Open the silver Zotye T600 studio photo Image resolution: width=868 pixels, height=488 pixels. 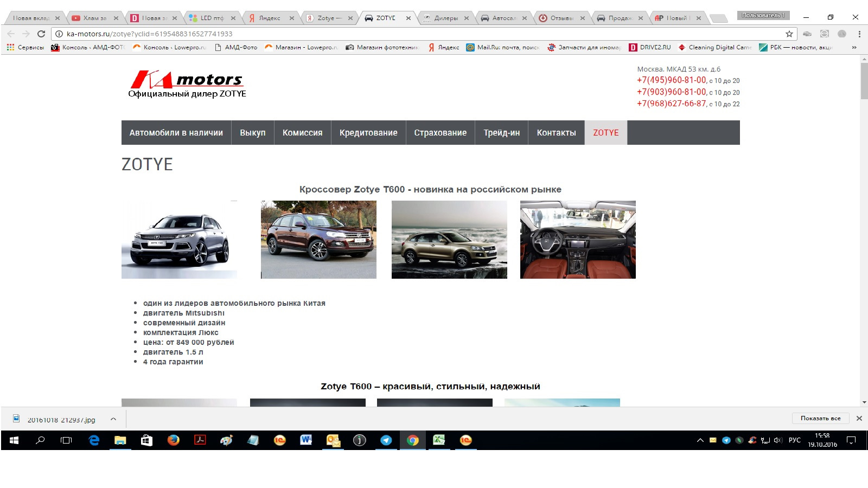[x=179, y=240]
